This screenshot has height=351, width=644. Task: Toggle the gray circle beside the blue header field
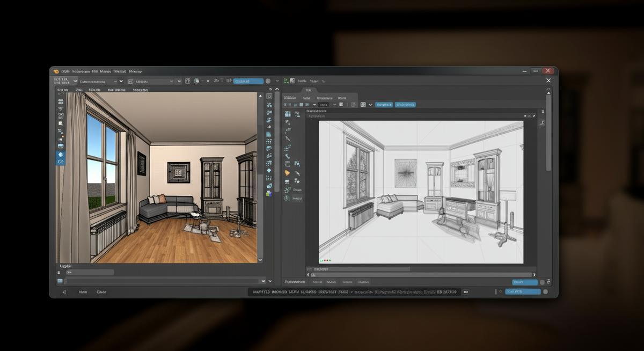pyautogui.click(x=268, y=81)
